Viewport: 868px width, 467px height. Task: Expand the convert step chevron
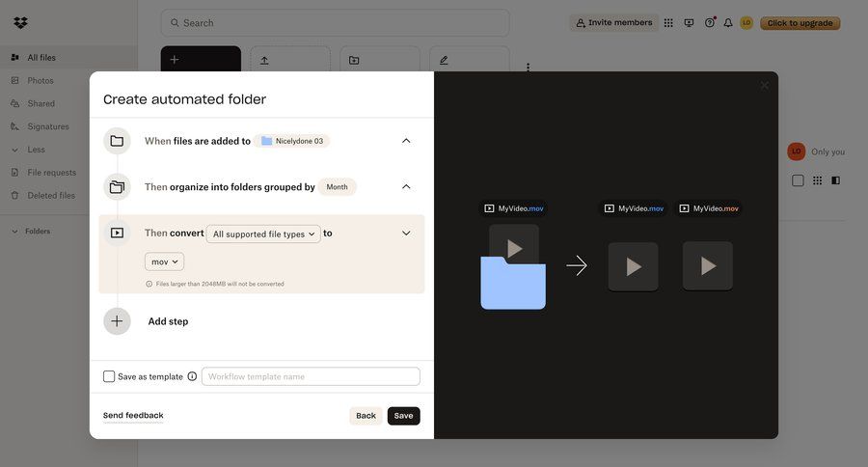[406, 233]
